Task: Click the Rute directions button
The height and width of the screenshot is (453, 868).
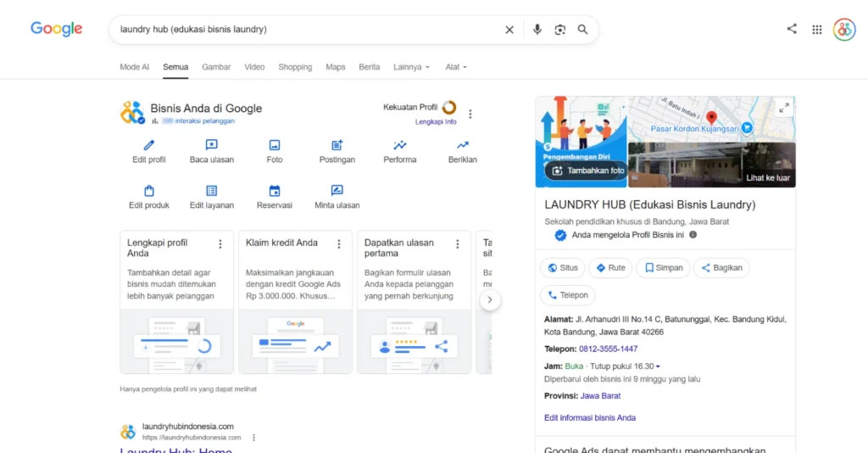Action: (610, 268)
